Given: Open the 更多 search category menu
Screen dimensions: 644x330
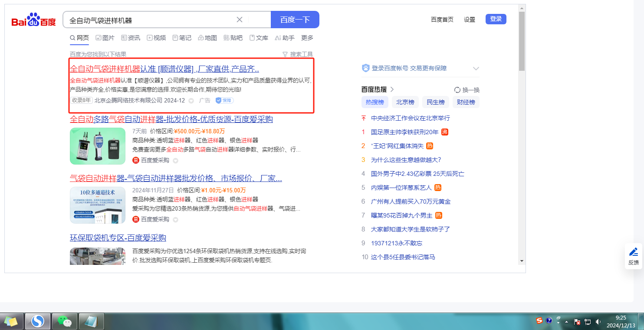Looking at the screenshot, I should coord(307,38).
